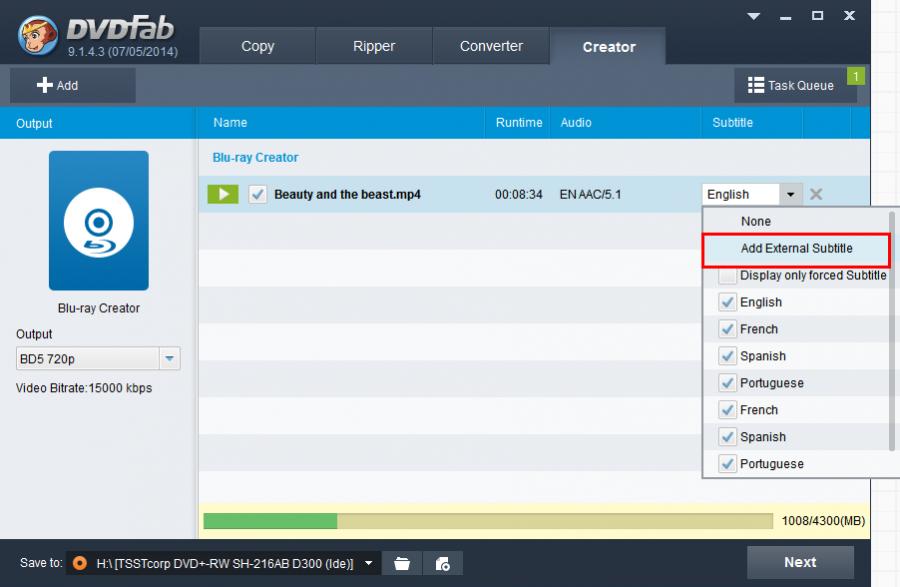This screenshot has width=900, height=587.
Task: Click the Output panel header
Action: tap(98, 123)
